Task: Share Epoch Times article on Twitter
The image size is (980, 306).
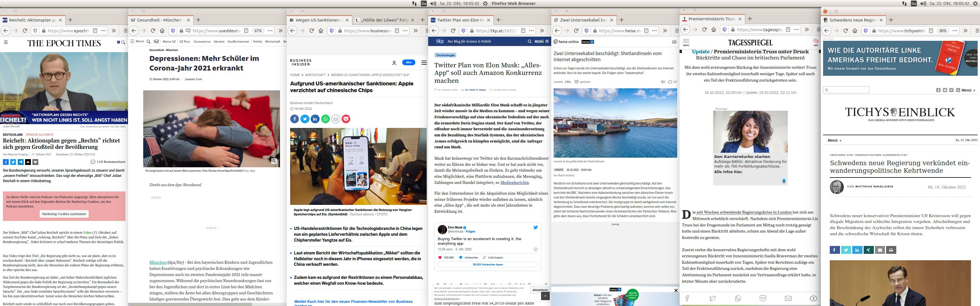Action: (x=13, y=162)
